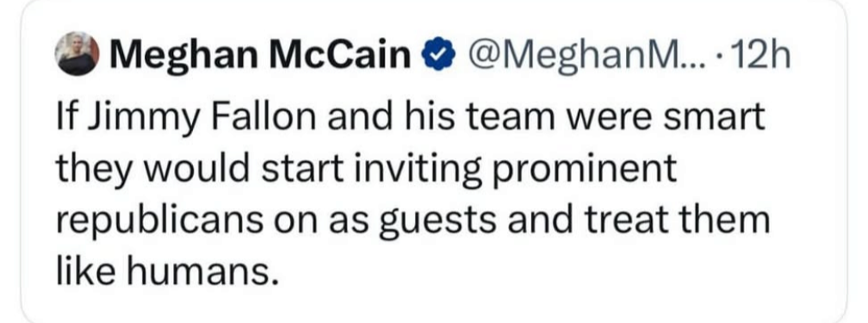Click the word "If" beginning the tweet
The image size is (868, 323).
tap(66, 117)
